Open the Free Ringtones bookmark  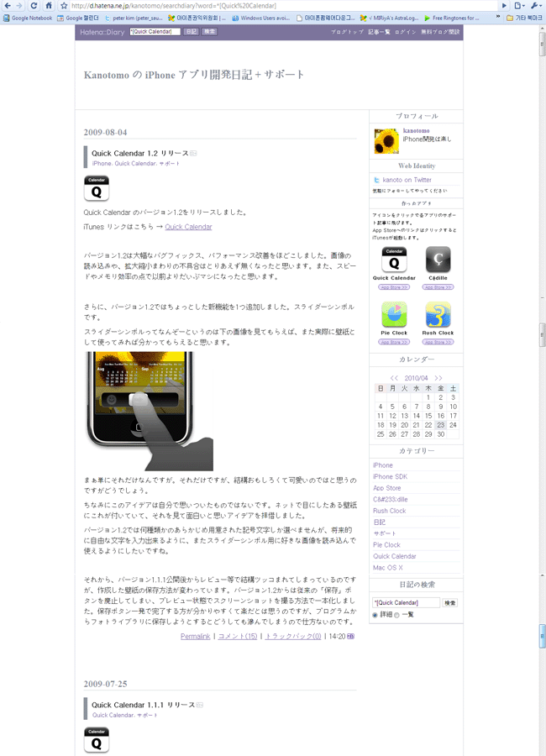451,18
